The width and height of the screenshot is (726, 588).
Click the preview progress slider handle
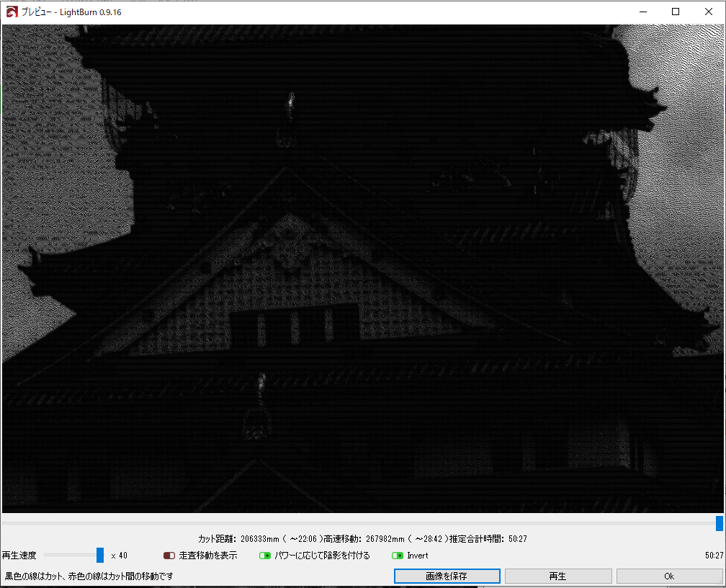point(719,524)
